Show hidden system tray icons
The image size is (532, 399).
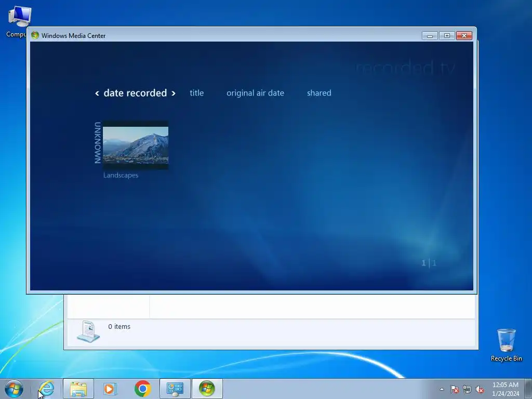pos(442,389)
